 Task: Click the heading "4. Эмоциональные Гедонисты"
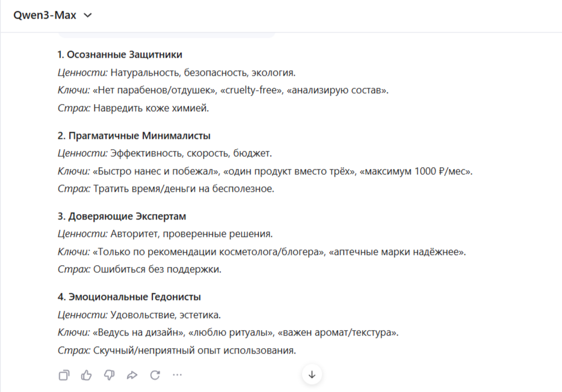coord(129,296)
